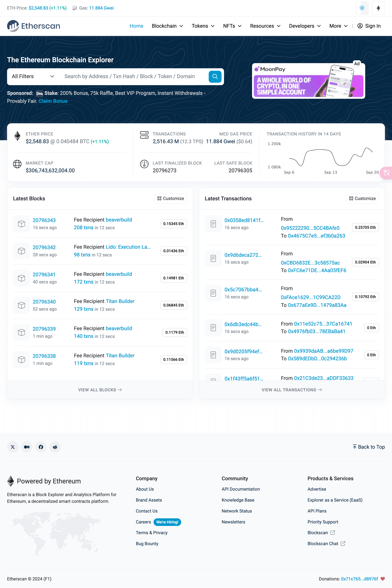Click the ETH price $2,548.83 in the top bar
The image size is (392, 588).
pyautogui.click(x=38, y=8)
